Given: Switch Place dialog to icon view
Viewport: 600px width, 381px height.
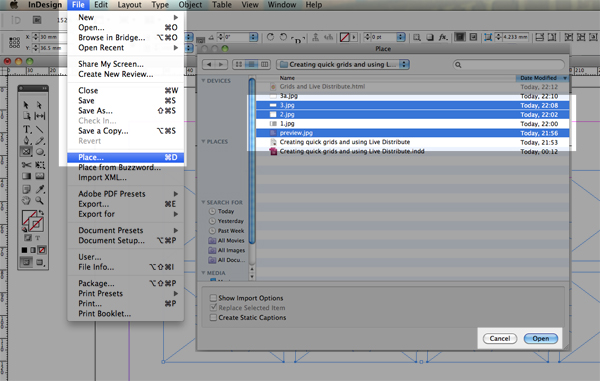Looking at the screenshot, I should tap(239, 64).
